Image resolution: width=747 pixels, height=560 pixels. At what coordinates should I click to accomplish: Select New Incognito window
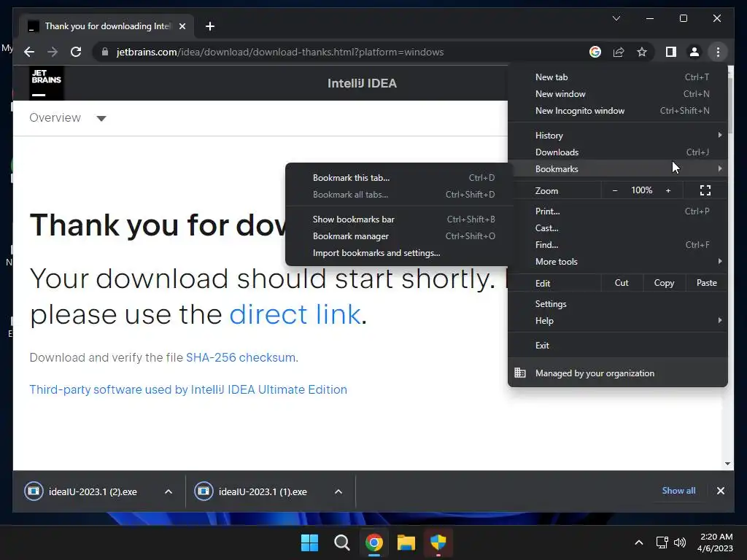pyautogui.click(x=617, y=111)
